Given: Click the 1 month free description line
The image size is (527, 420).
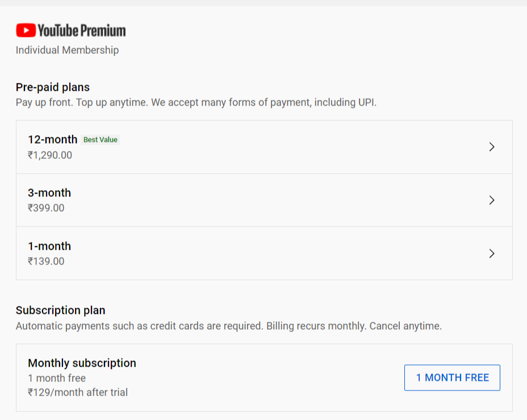Looking at the screenshot, I should pos(57,378).
